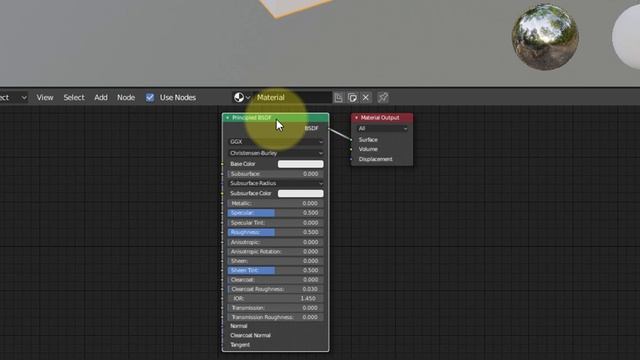Viewport: 640px width, 360px height.
Task: Open the View menu
Action: pyautogui.click(x=45, y=98)
